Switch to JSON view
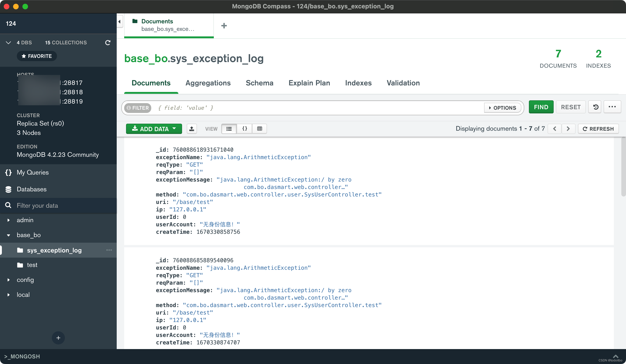Viewport: 626px width, 364px height. tap(244, 129)
